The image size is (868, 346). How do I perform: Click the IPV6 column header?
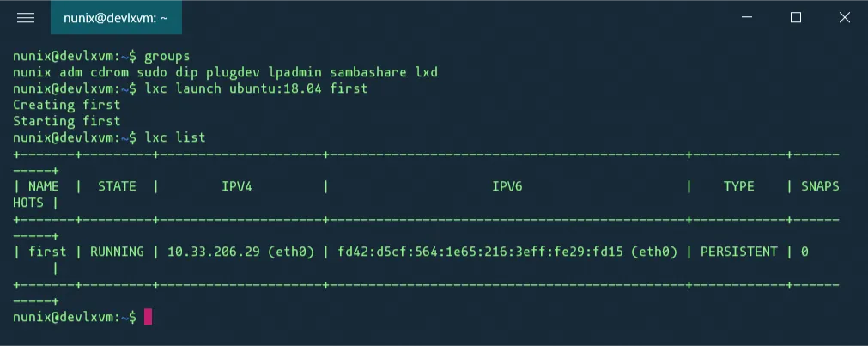507,186
